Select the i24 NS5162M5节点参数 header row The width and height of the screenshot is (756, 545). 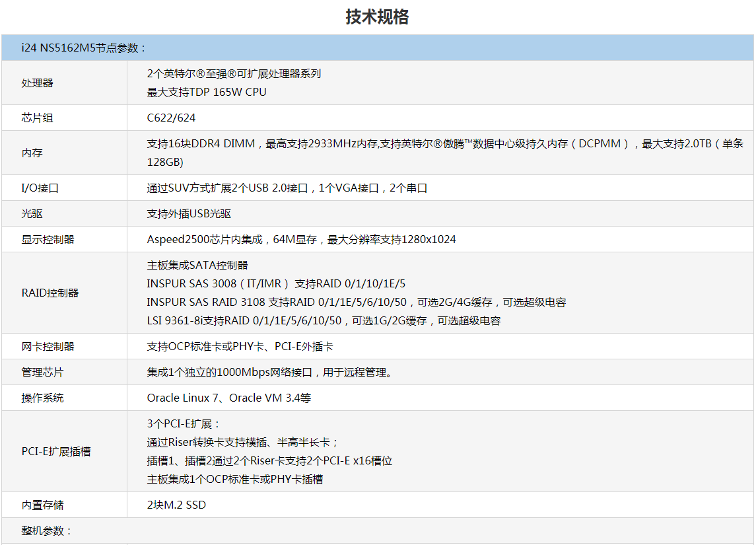378,48
